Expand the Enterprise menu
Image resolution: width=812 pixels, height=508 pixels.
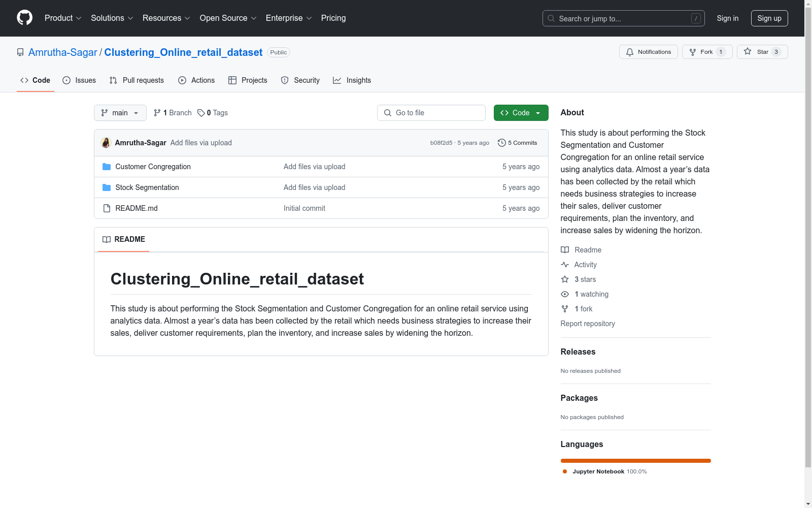click(289, 18)
